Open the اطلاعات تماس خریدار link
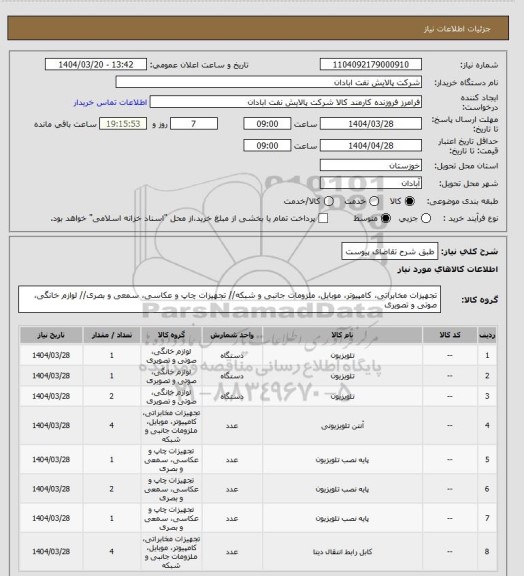 110,102
